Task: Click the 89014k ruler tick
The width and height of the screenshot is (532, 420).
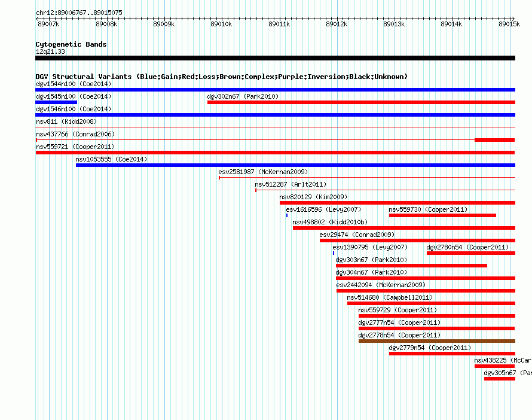Action: (x=451, y=24)
